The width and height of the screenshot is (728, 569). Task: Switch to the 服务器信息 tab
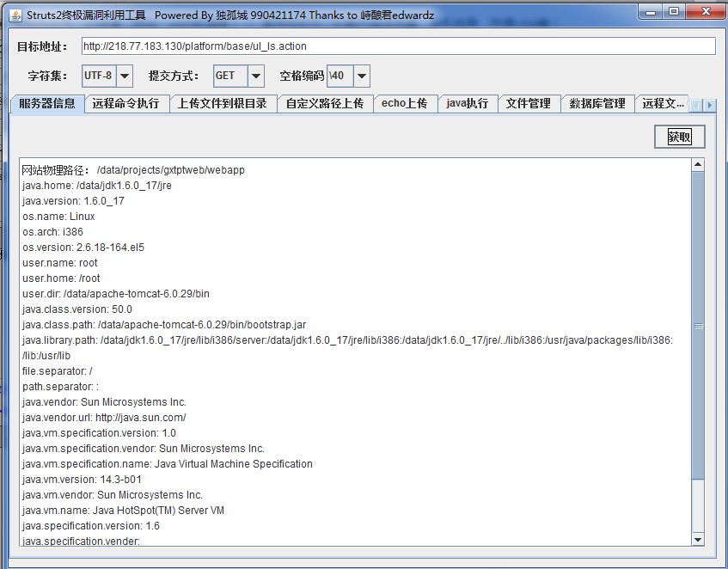[47, 103]
